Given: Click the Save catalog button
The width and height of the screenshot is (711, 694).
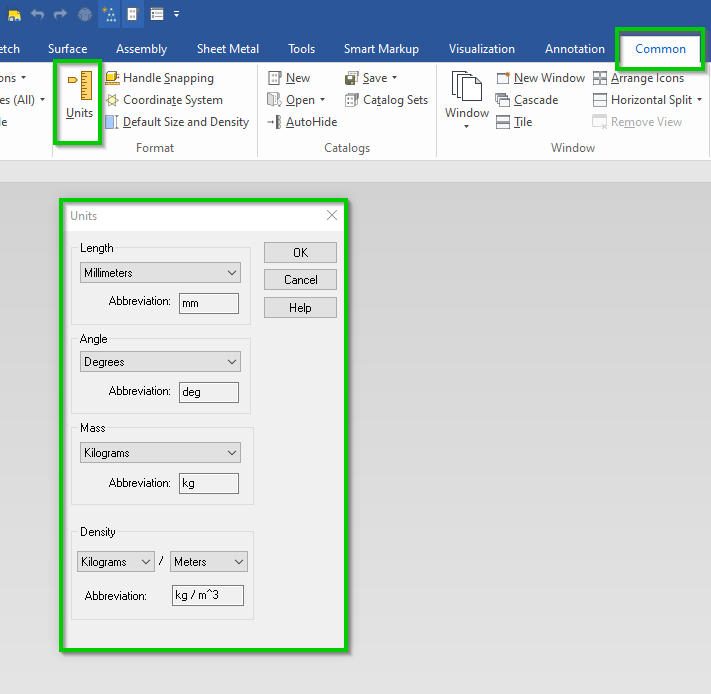Looking at the screenshot, I should (366, 78).
